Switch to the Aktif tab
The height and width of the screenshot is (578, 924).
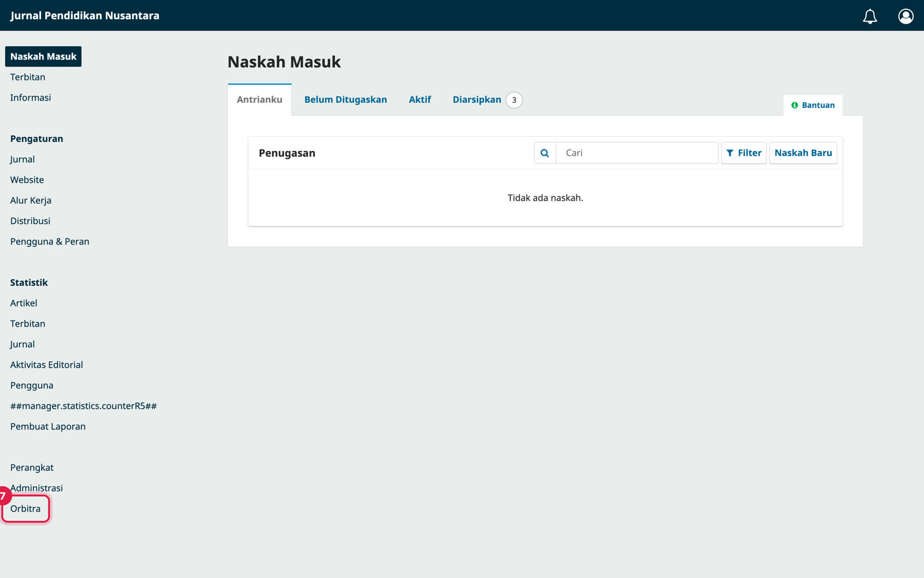point(420,99)
